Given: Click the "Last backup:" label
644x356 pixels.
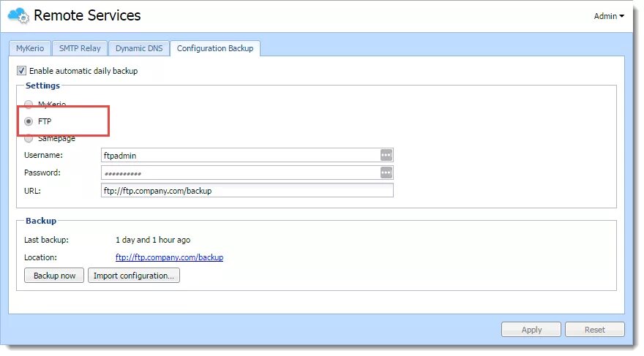Looking at the screenshot, I should tap(46, 240).
